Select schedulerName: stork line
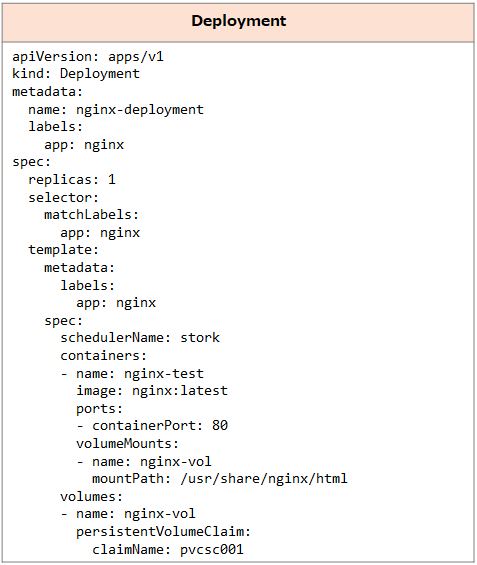Viewport: 477px width, 565px height. tap(140, 338)
